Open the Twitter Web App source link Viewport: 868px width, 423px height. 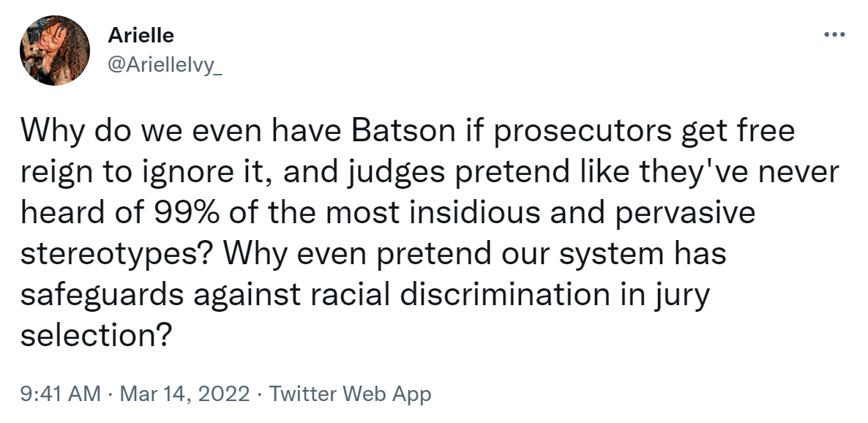click(351, 394)
